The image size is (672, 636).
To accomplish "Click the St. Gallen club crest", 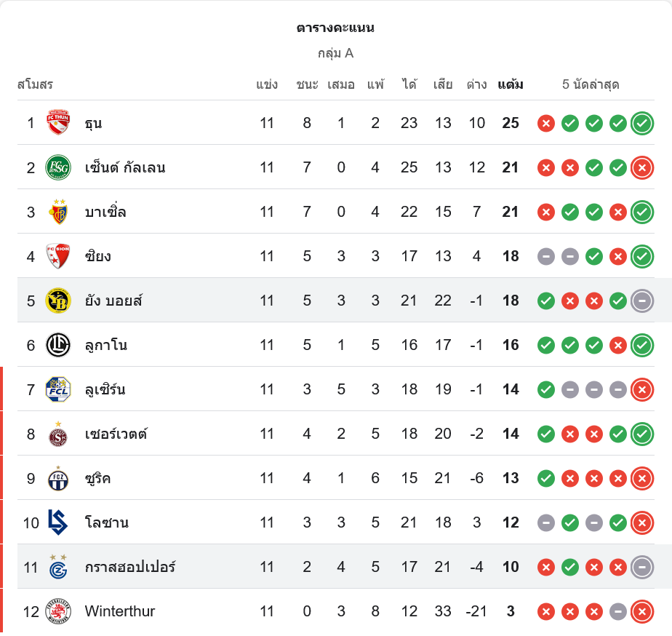I will click(58, 167).
